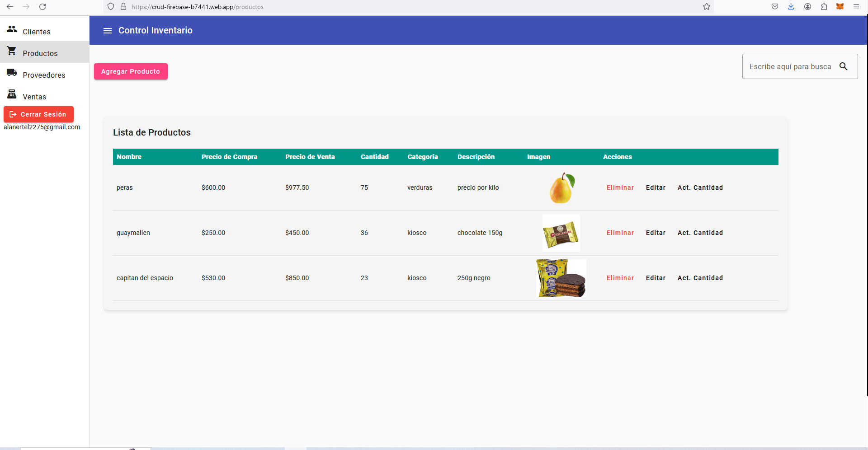Open Ventas in the sidebar
868x450 pixels.
tap(44, 96)
